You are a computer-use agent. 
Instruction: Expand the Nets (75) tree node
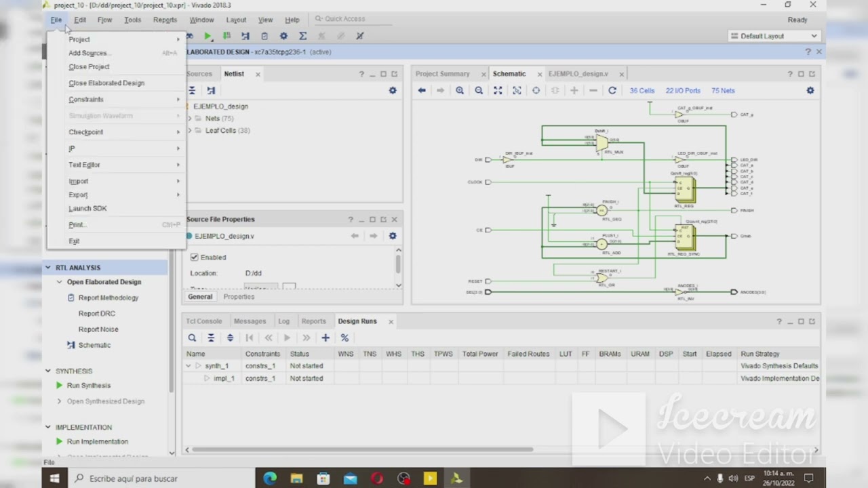click(190, 119)
